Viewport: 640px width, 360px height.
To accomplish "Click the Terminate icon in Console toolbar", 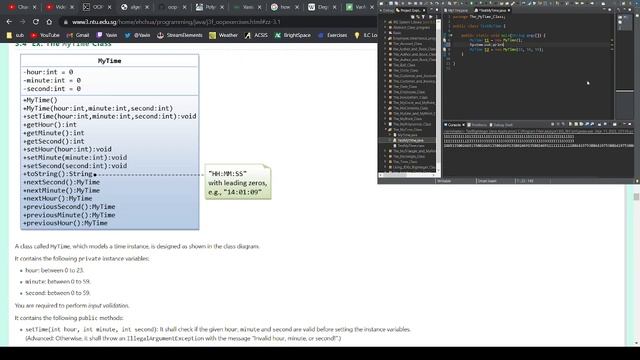I will coord(552,124).
